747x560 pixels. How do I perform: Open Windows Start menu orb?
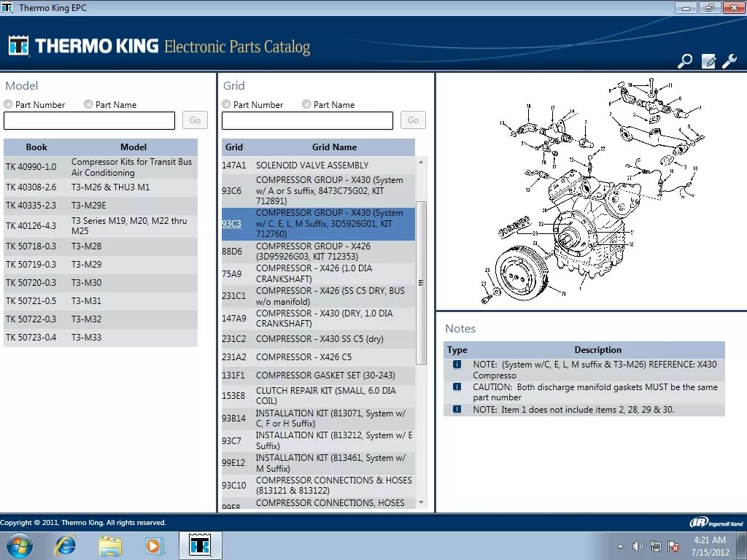(20, 545)
